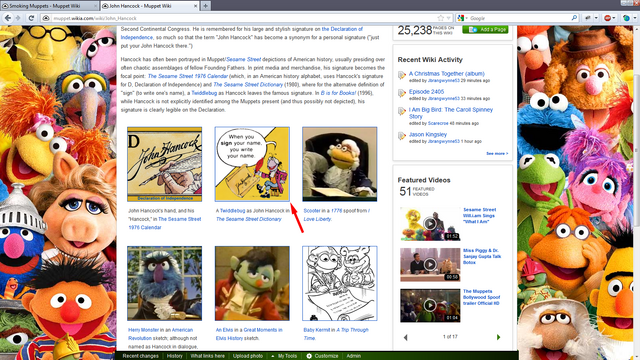Viewport: 640px width, 360px height.
Task: Open Recent changes in bottom toolbar
Action: point(140,356)
